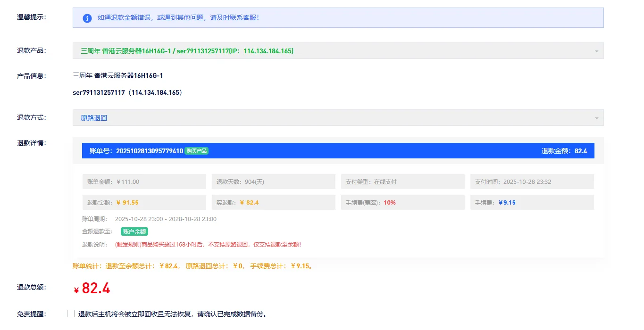Click the 支付时间：2025-10-28 23:32 cell
Viewport: 644px width, 330px height.
click(532, 181)
